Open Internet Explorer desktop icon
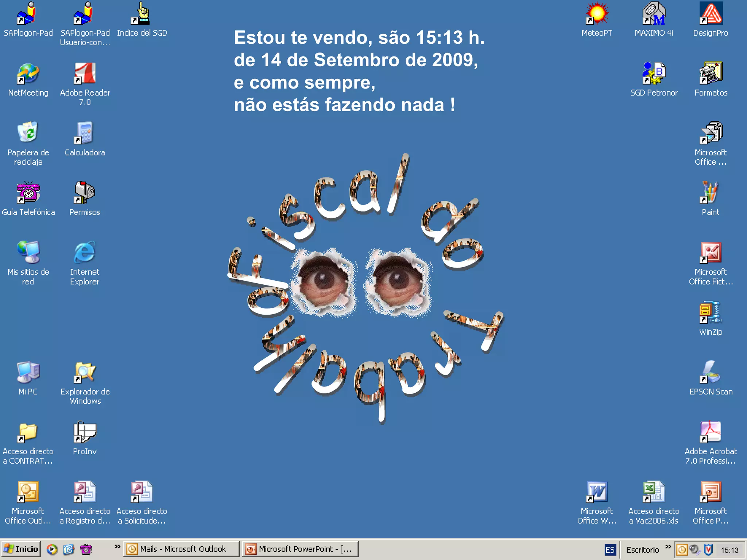Image resolution: width=747 pixels, height=560 pixels. [x=85, y=253]
